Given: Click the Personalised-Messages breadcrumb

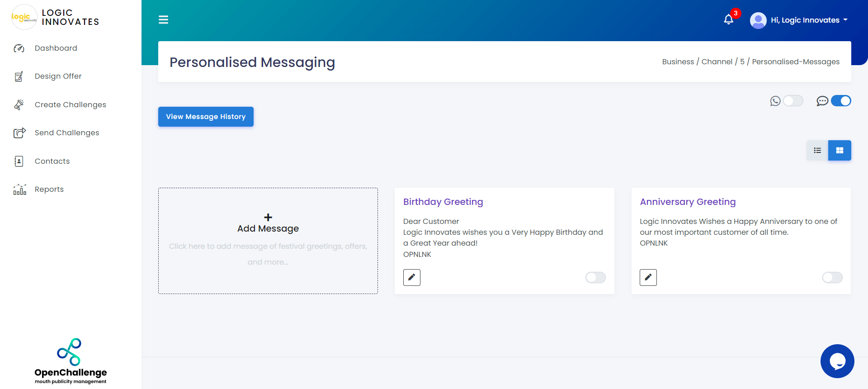Looking at the screenshot, I should click(x=796, y=62).
